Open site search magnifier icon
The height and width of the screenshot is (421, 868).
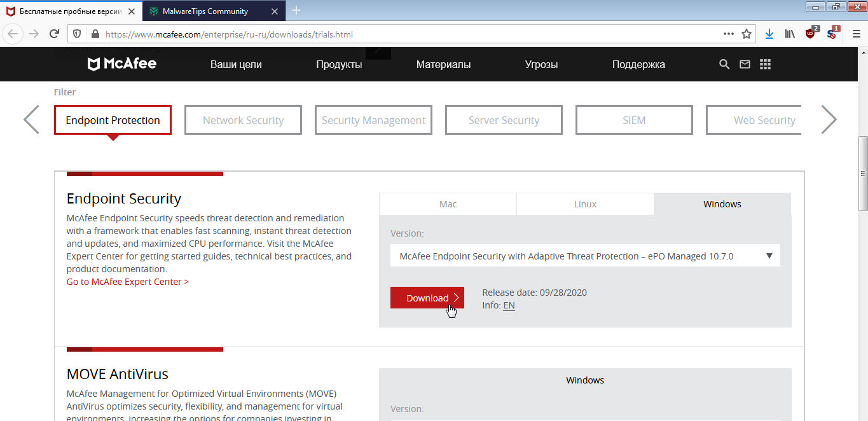[x=724, y=64]
